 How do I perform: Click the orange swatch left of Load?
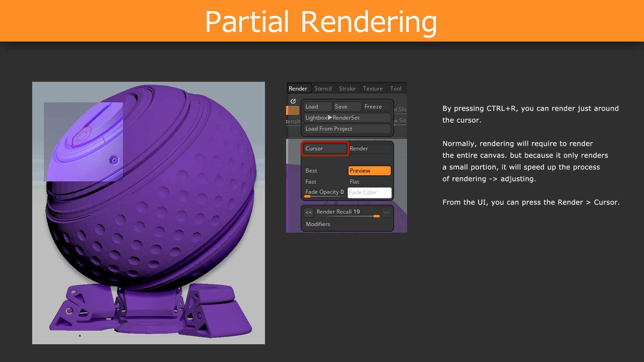pos(293,110)
